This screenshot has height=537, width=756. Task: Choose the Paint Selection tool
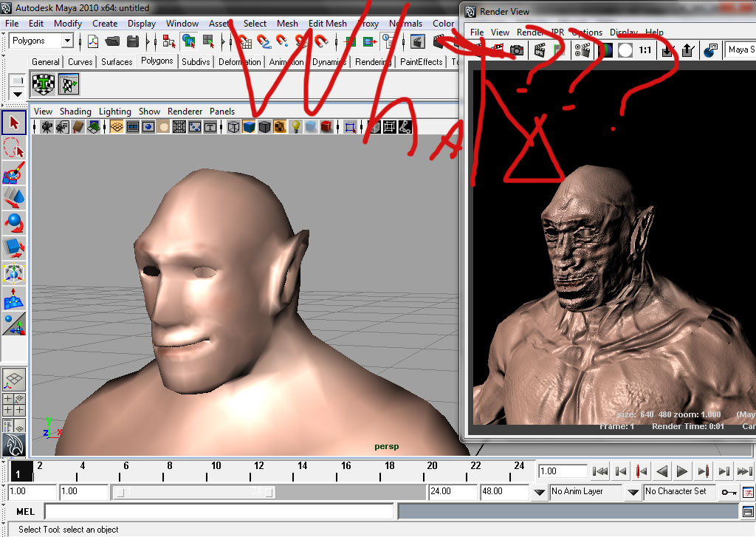click(x=14, y=173)
